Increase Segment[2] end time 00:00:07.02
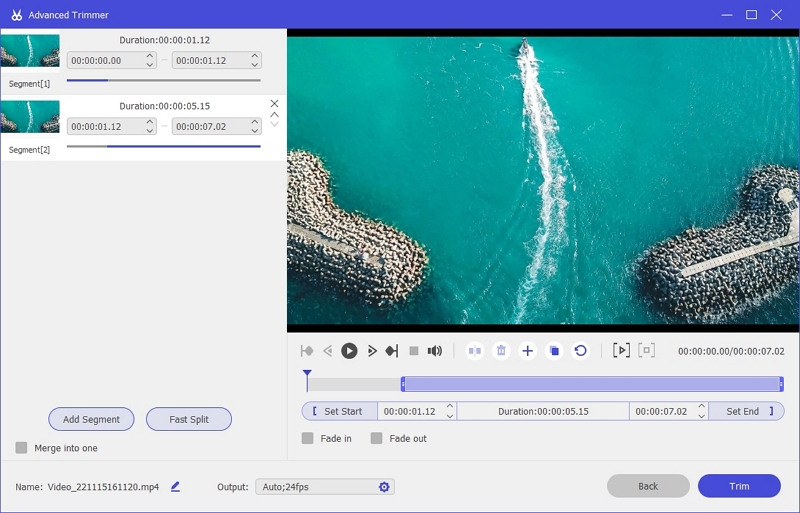This screenshot has height=513, width=800. point(255,121)
